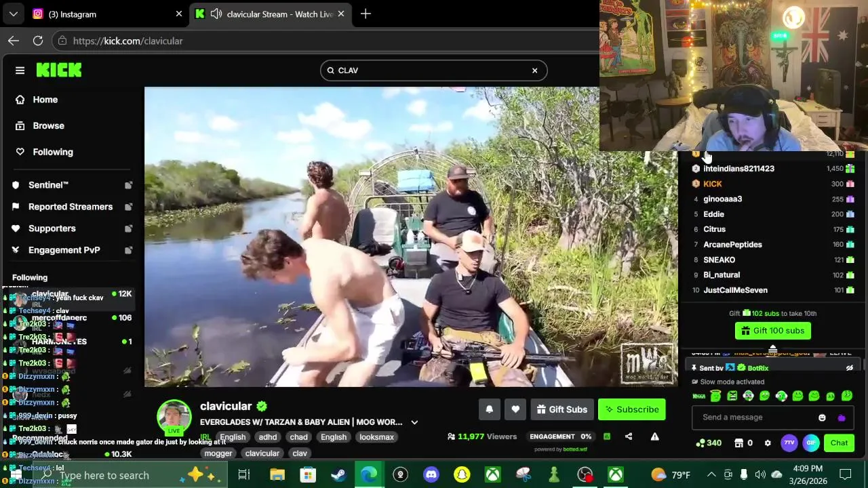Go to Home in the sidebar

(x=45, y=100)
